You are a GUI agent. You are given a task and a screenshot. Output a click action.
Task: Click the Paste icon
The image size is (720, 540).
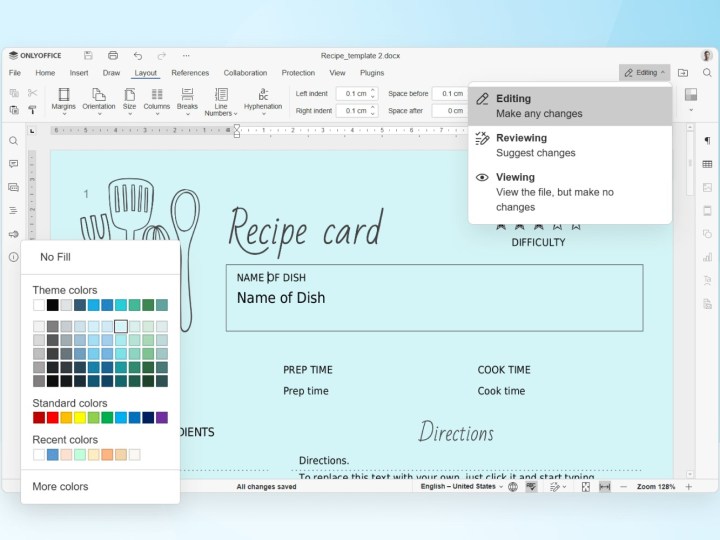pyautogui.click(x=14, y=110)
